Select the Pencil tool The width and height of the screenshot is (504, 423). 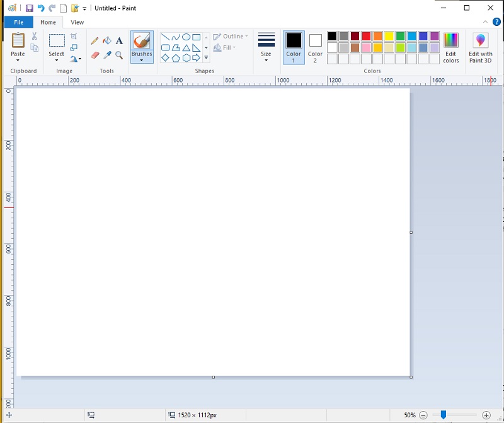tap(94, 39)
